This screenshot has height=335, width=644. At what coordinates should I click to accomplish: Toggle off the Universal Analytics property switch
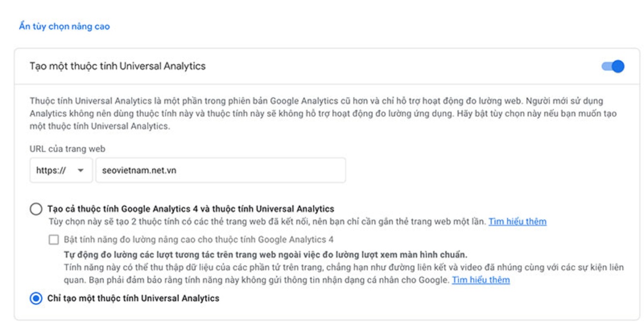point(613,66)
